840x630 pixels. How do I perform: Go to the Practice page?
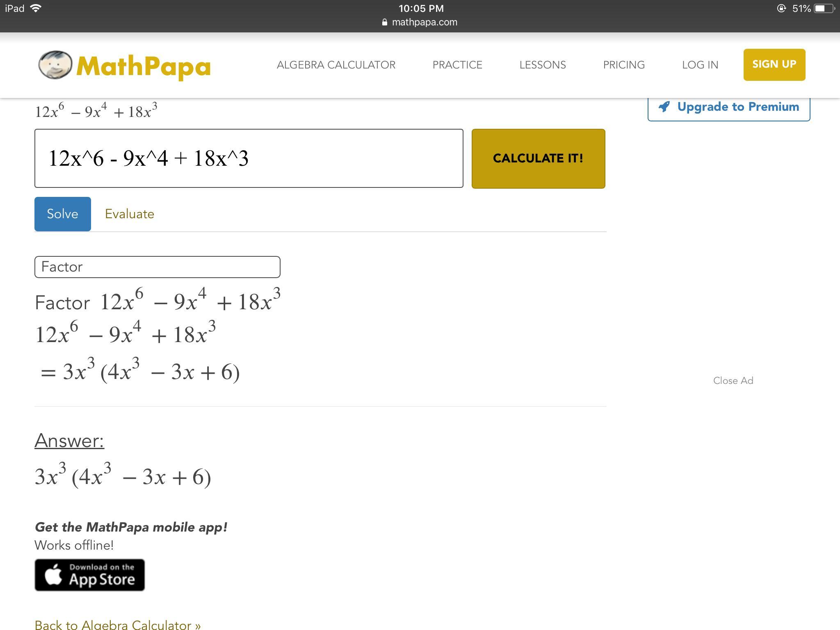pos(457,65)
